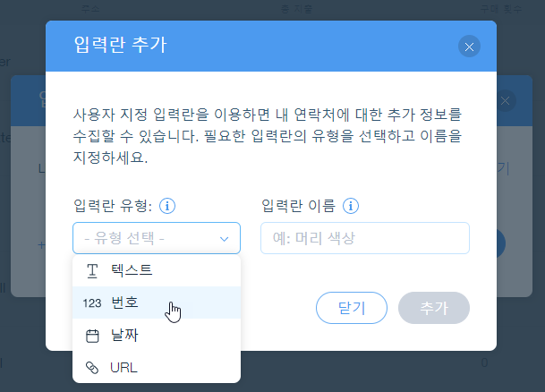The height and width of the screenshot is (392, 545).
Task: Collapse the type dropdown using its chevron arrow
Action: [x=224, y=238]
